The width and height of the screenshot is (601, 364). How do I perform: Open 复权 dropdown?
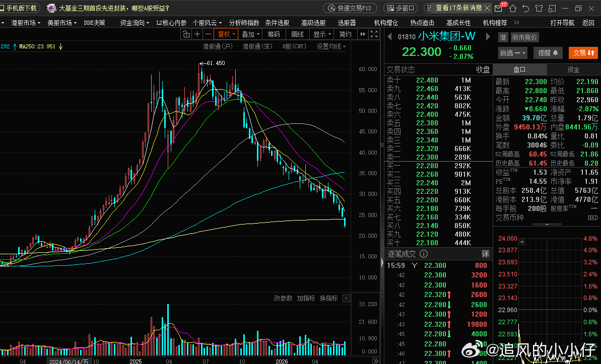click(x=226, y=34)
